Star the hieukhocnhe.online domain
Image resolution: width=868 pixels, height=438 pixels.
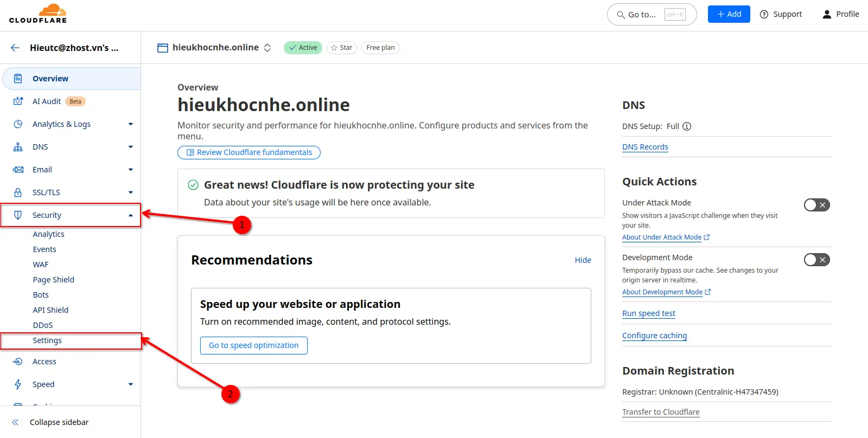[x=341, y=48]
